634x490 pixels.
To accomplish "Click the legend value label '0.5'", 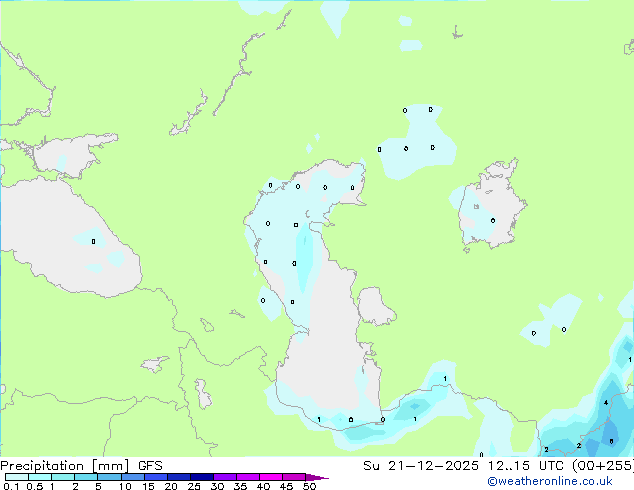I will pos(35,486).
